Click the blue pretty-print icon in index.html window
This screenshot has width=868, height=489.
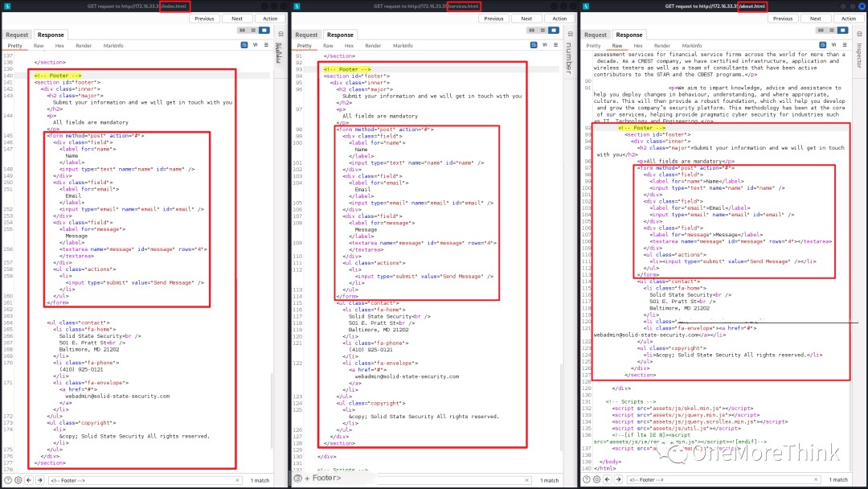244,45
